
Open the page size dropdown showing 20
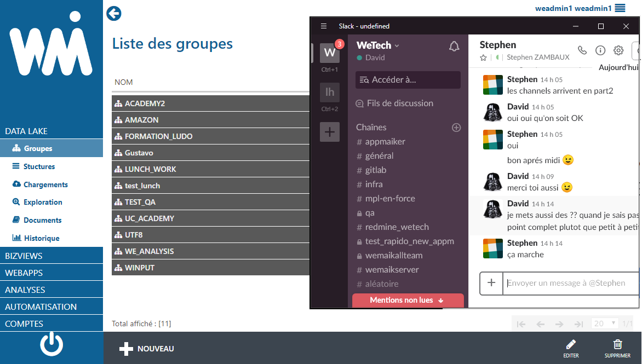(x=605, y=323)
